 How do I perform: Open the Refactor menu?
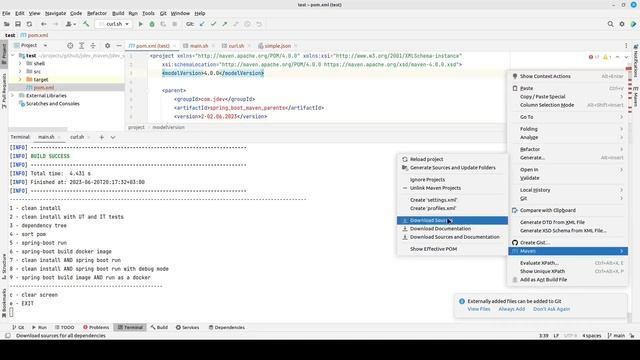(97, 13)
